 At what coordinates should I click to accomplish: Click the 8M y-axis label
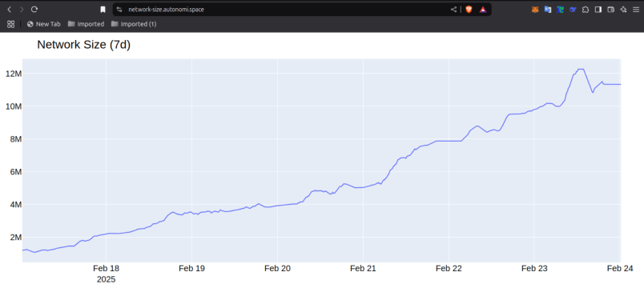pos(15,139)
